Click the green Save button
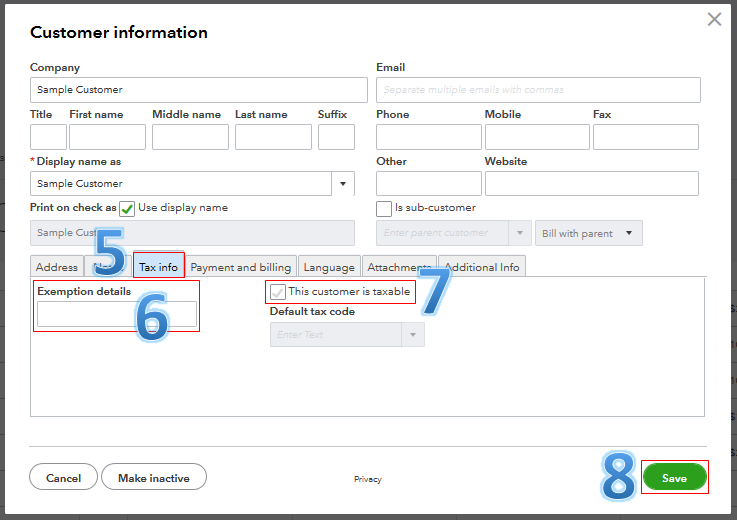737x520 pixels. pos(674,477)
